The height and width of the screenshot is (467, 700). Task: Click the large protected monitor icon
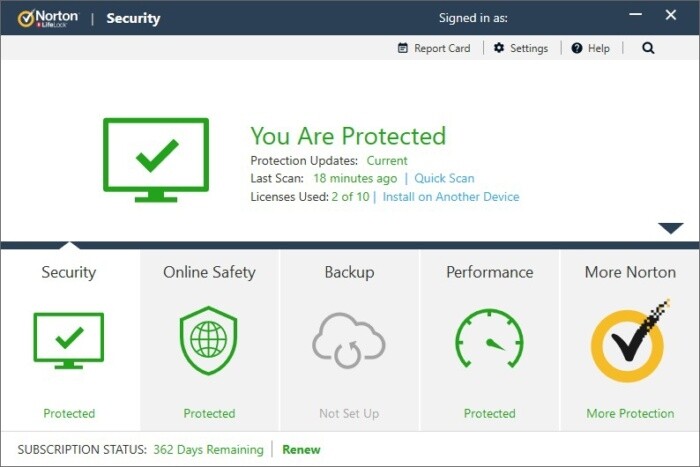click(x=156, y=158)
